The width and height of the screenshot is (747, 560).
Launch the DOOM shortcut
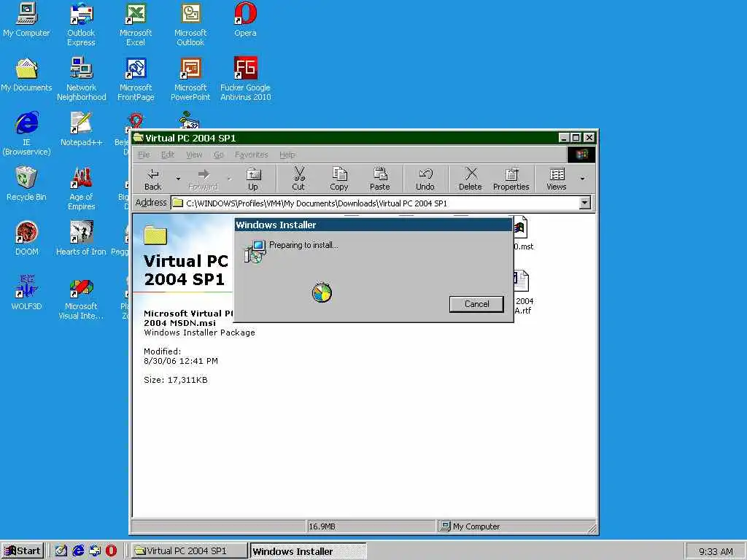[x=26, y=239]
